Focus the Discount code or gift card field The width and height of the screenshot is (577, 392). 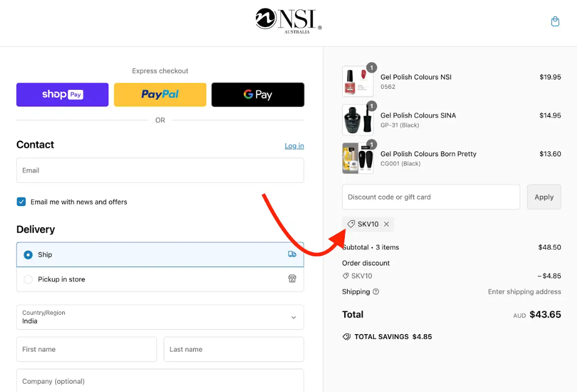[431, 197]
